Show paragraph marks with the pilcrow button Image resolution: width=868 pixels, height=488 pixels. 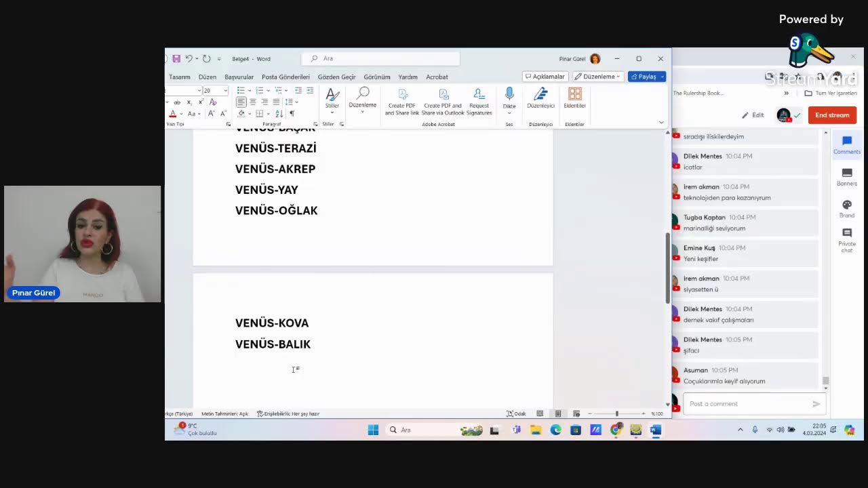click(292, 113)
